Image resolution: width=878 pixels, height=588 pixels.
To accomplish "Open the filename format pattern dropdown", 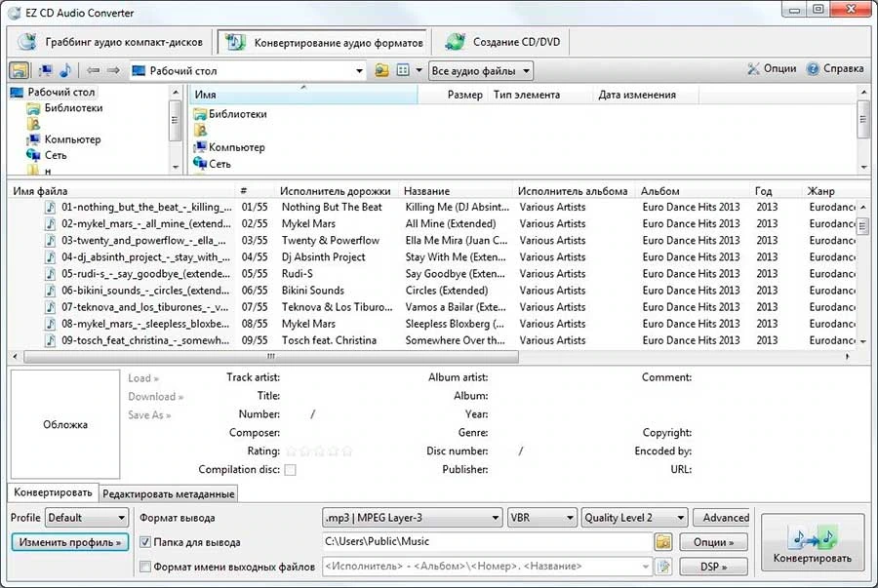I will pos(646,567).
